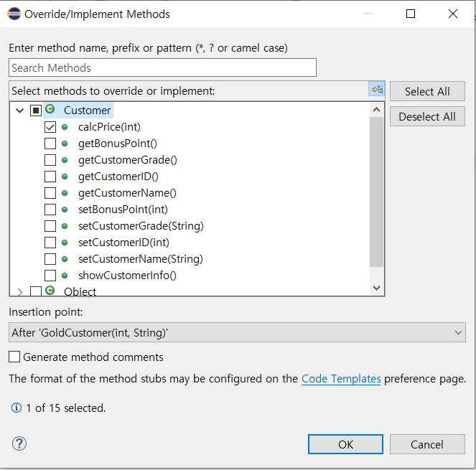Click the green method icon for showCustomerInfo()
The width and height of the screenshot is (476, 470).
click(65, 276)
